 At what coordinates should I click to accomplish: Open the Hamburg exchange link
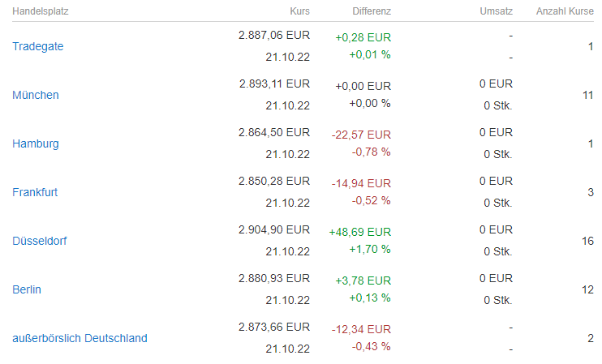click(x=35, y=143)
